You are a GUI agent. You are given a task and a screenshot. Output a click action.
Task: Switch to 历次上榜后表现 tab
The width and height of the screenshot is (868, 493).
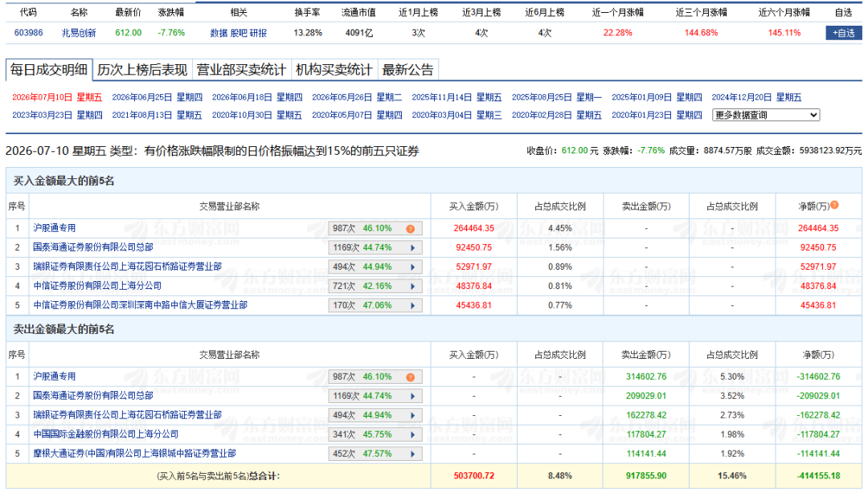[142, 70]
